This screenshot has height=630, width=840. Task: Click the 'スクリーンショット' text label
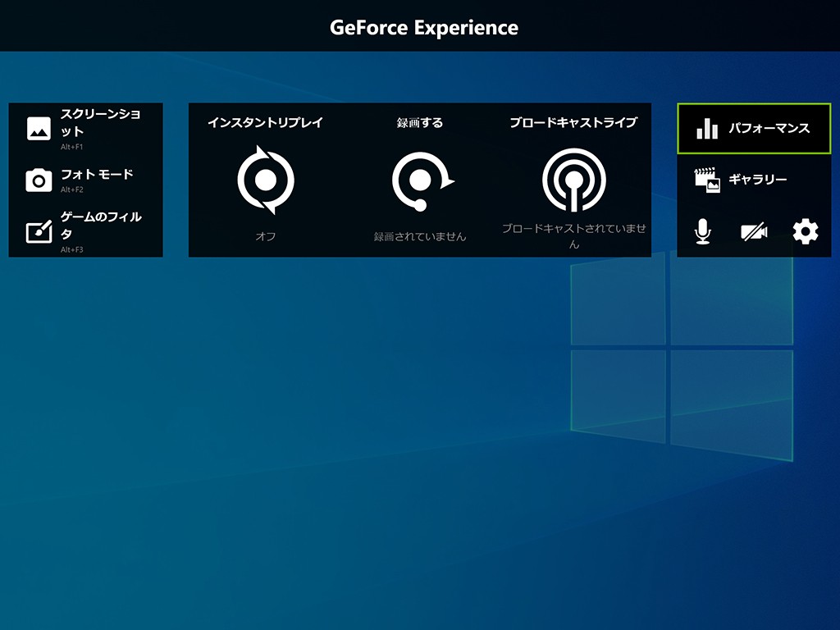point(100,123)
